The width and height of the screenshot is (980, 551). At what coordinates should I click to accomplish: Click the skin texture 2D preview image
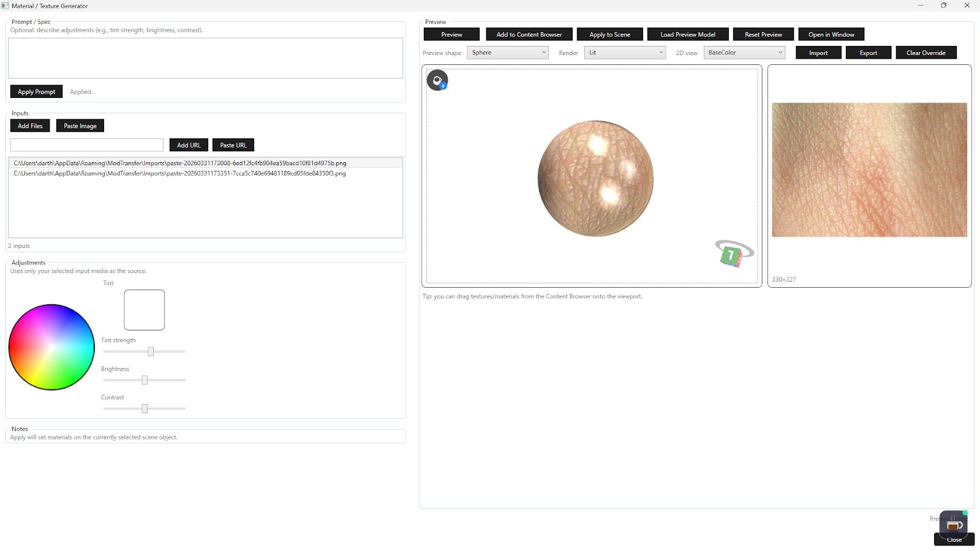(x=869, y=170)
